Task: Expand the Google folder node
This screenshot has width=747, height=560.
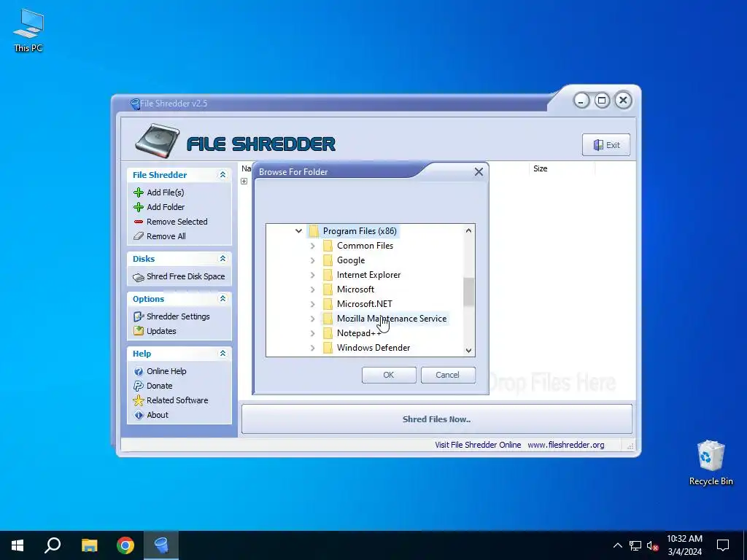Action: 312,260
